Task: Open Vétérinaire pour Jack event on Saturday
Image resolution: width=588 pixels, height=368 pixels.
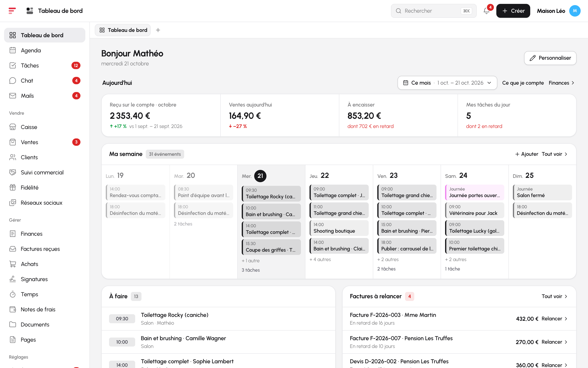Action: pyautogui.click(x=474, y=210)
